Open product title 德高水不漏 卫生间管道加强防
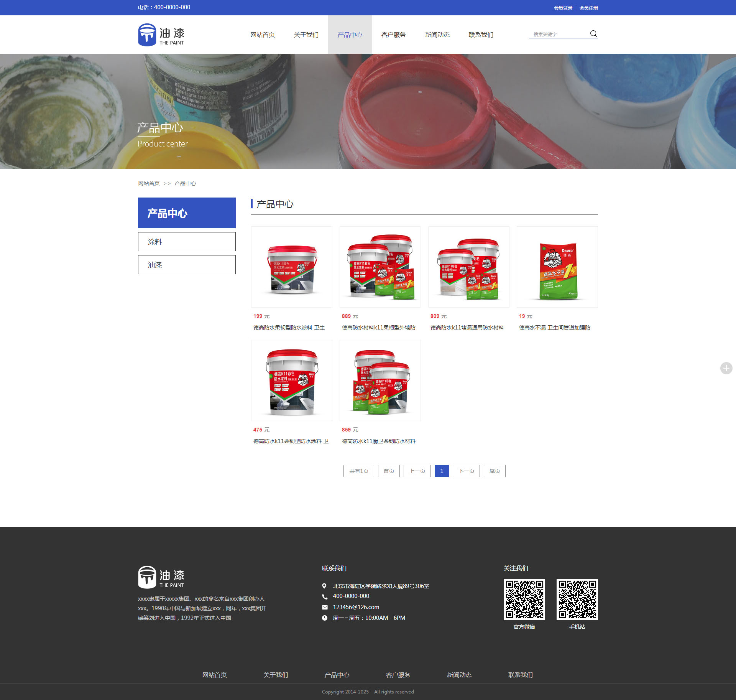736x700 pixels. [555, 328]
